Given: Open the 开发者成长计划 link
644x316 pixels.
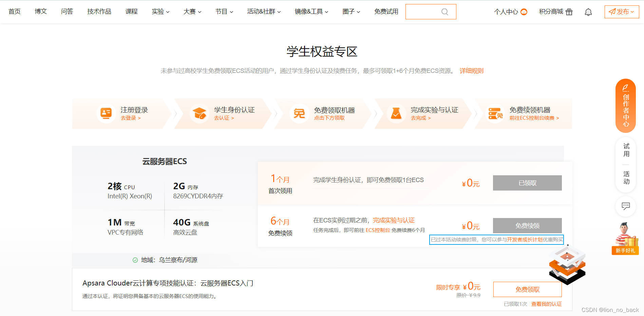Looking at the screenshot, I should [x=525, y=240].
